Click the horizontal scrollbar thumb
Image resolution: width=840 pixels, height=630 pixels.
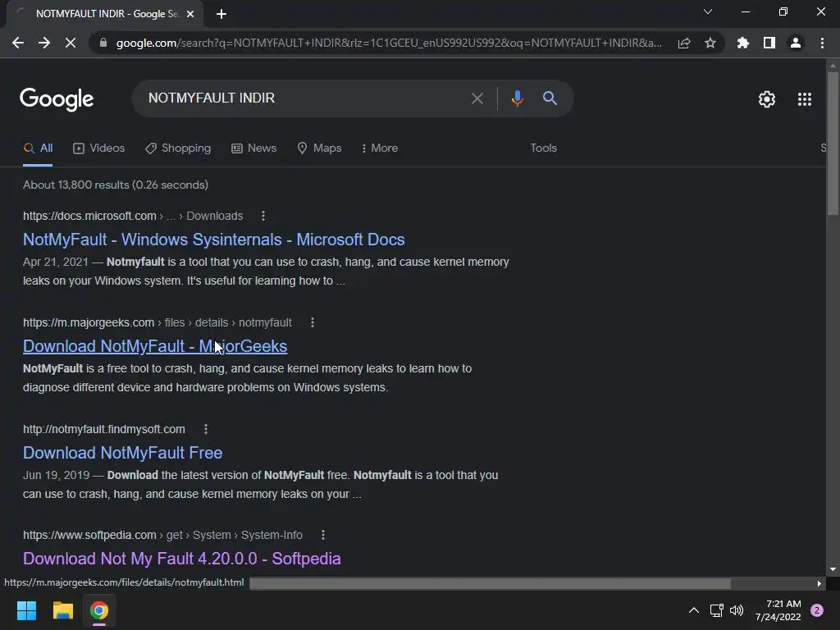(491, 583)
